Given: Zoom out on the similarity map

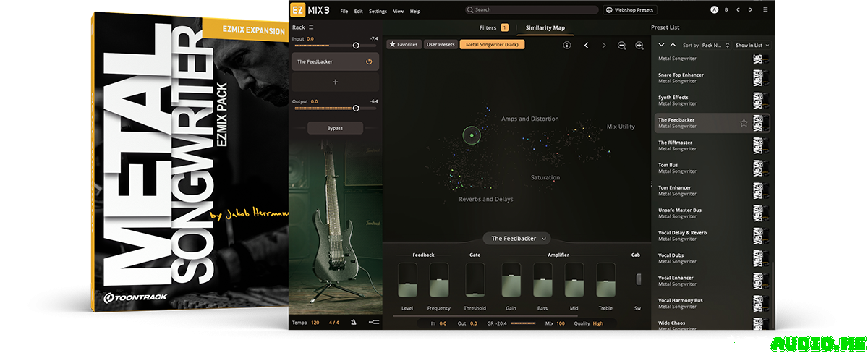Looking at the screenshot, I should [x=621, y=45].
